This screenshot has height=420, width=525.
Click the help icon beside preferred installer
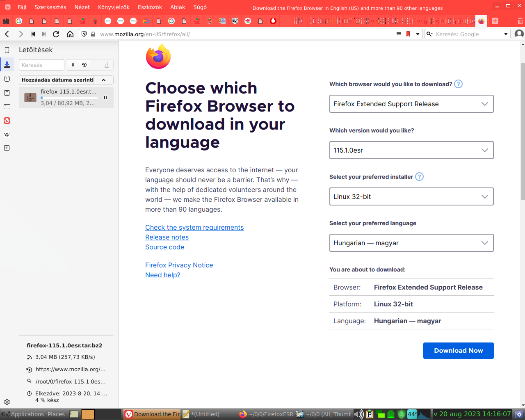click(419, 177)
